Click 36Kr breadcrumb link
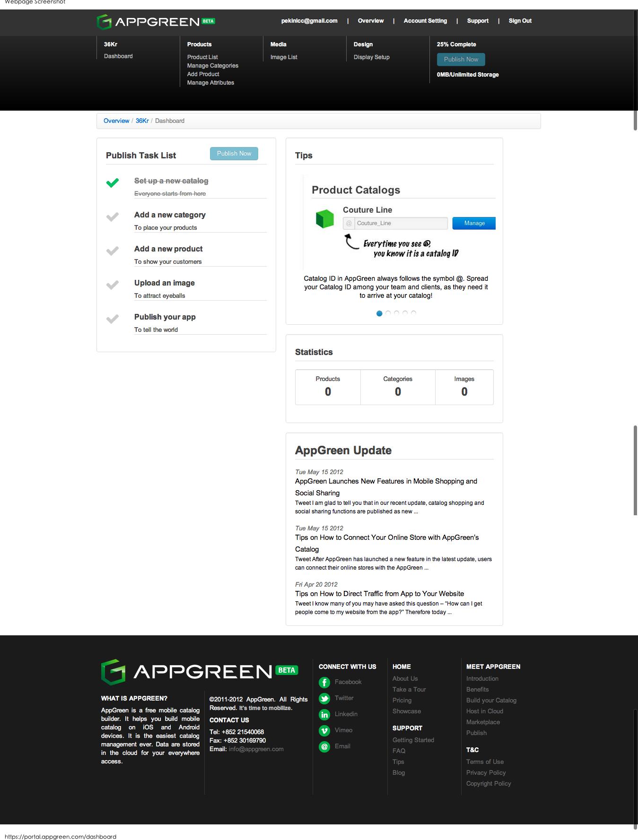The image size is (638, 840). (x=142, y=121)
